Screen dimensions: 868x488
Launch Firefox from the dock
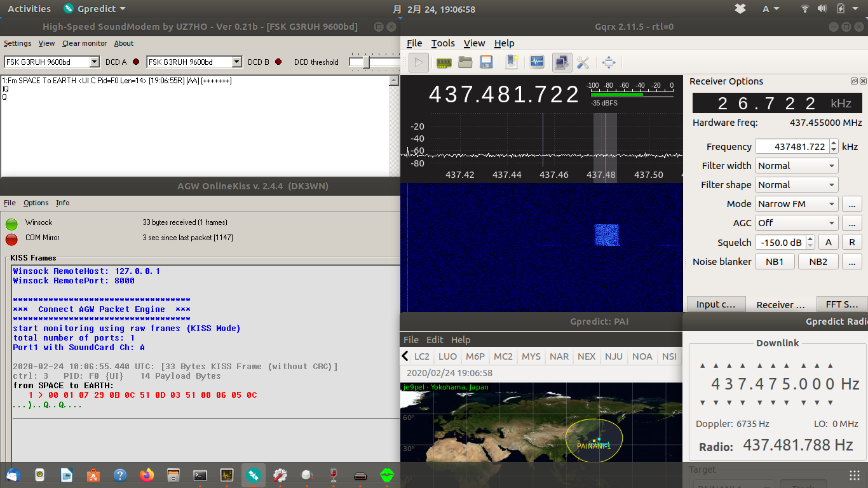point(147,475)
